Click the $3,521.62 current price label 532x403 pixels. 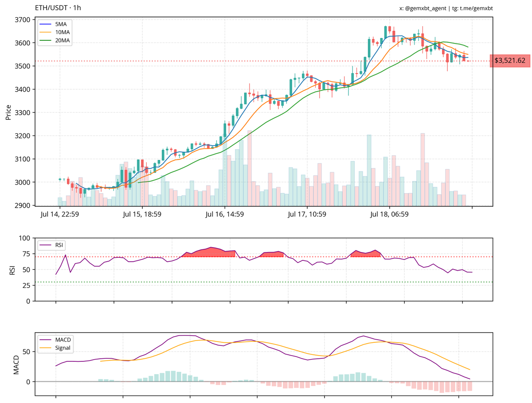510,61
